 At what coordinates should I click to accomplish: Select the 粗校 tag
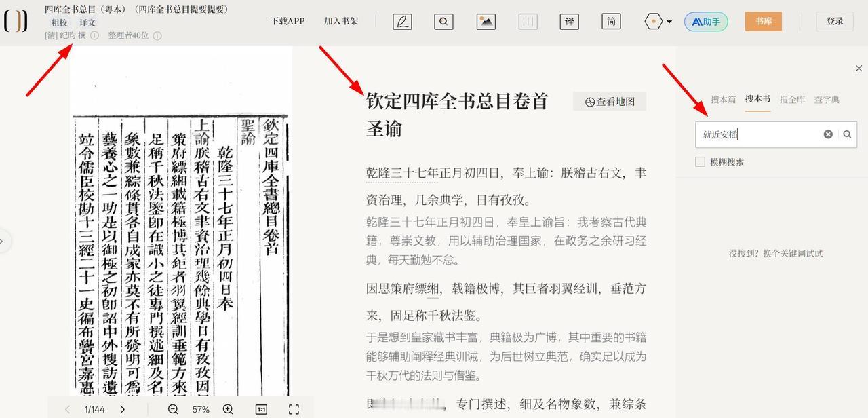tap(60, 22)
